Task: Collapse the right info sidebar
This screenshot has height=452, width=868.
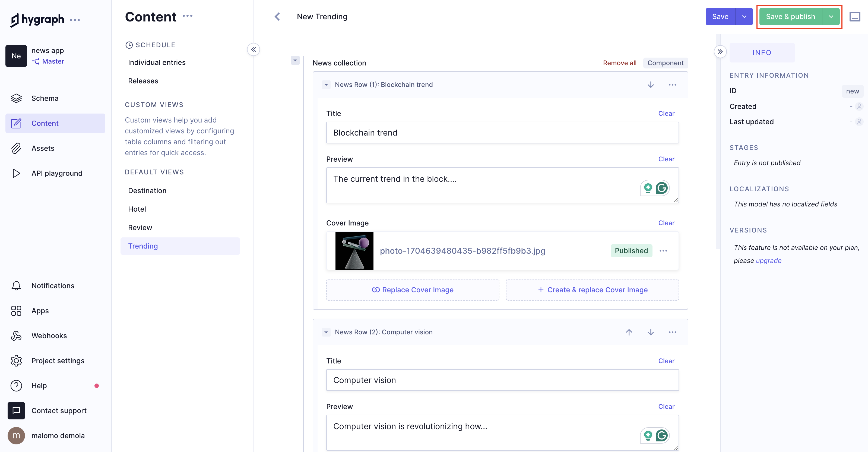Action: pyautogui.click(x=720, y=52)
